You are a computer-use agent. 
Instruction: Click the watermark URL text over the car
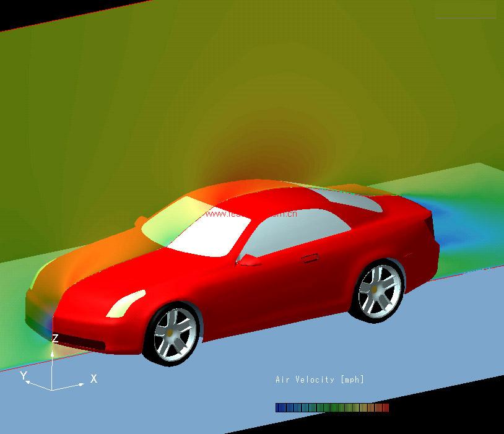(251, 214)
